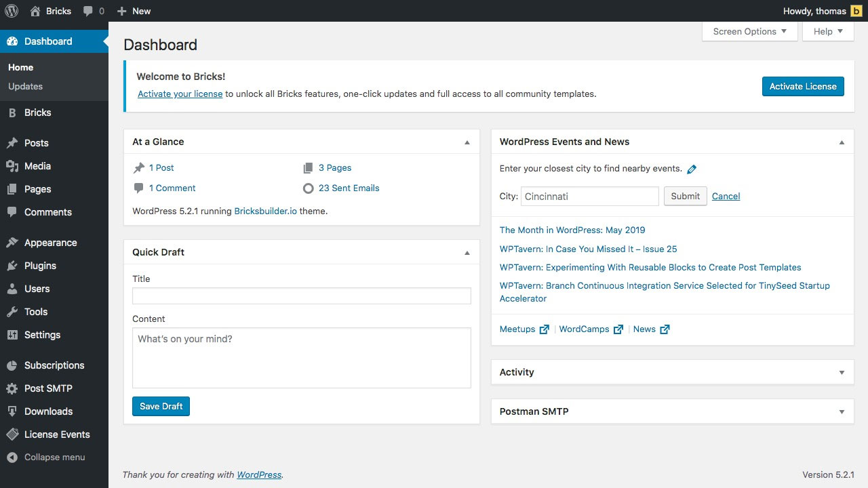Image resolution: width=868 pixels, height=488 pixels.
Task: Collapse the At a Glance panel
Action: [x=467, y=142]
